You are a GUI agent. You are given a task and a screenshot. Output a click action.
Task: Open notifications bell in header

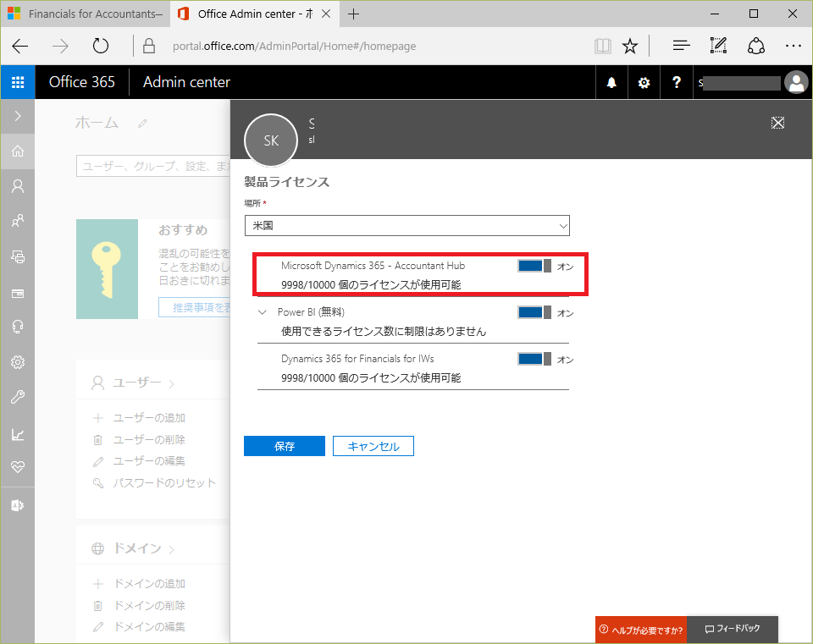coord(611,82)
